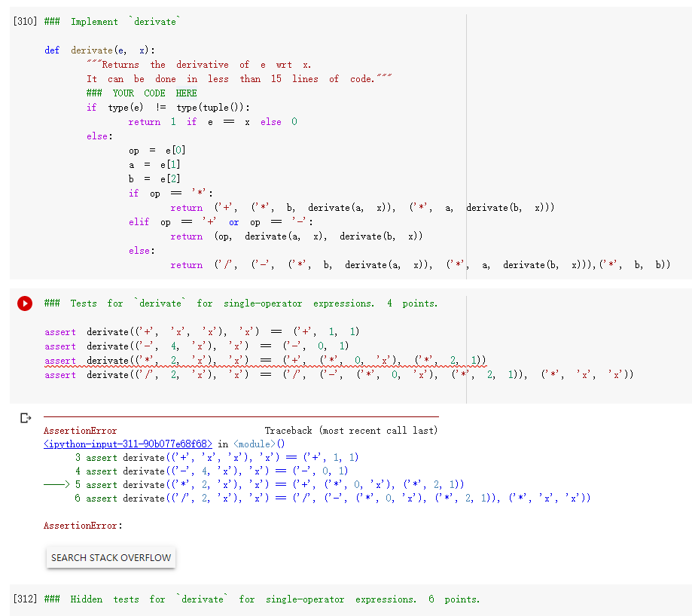The image size is (692, 616).
Task: Click the <module>() text in traceback
Action: click(x=259, y=444)
